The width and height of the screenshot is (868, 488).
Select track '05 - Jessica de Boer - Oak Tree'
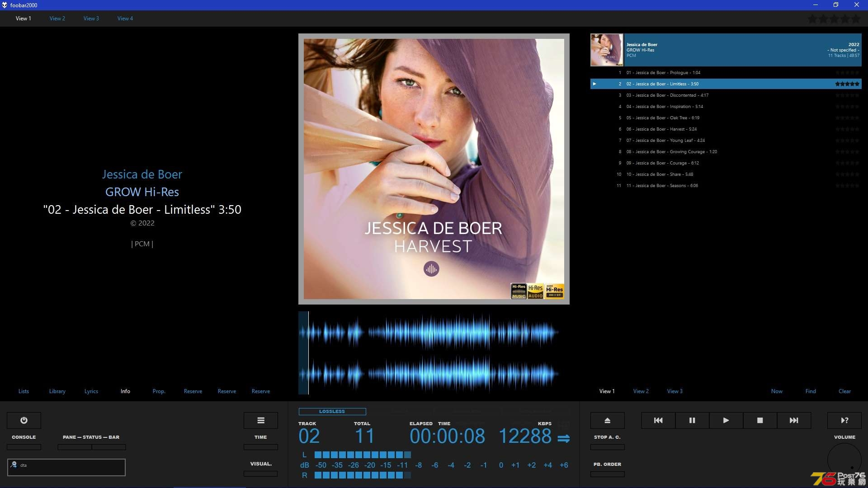726,118
